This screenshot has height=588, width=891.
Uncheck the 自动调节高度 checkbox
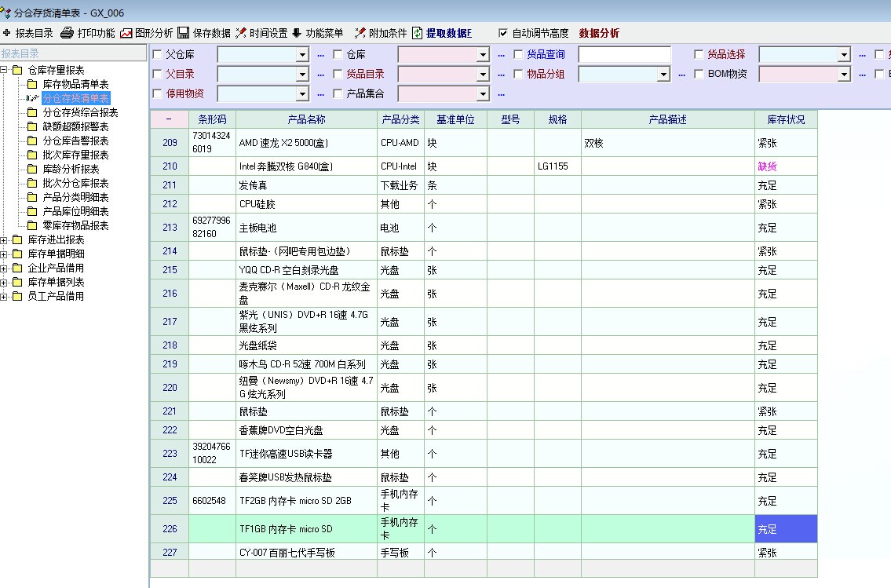503,33
